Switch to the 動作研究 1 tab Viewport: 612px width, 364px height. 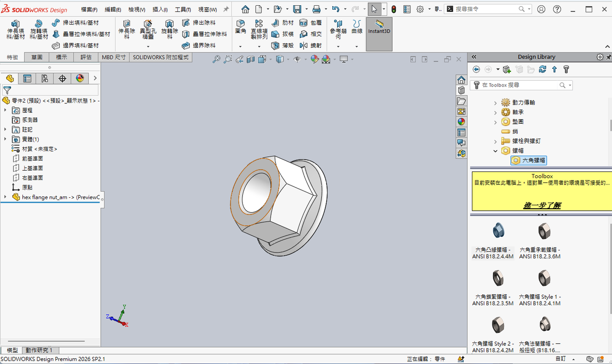(x=39, y=351)
